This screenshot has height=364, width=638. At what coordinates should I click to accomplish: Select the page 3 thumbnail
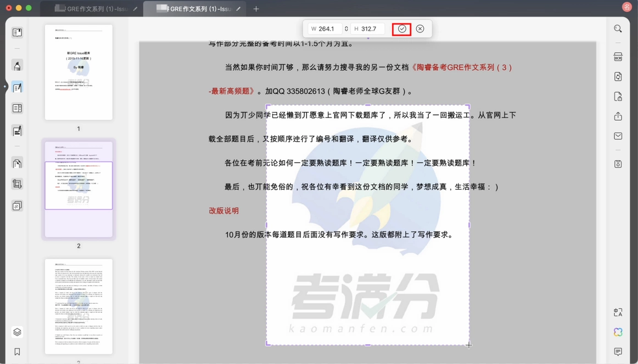pyautogui.click(x=79, y=306)
